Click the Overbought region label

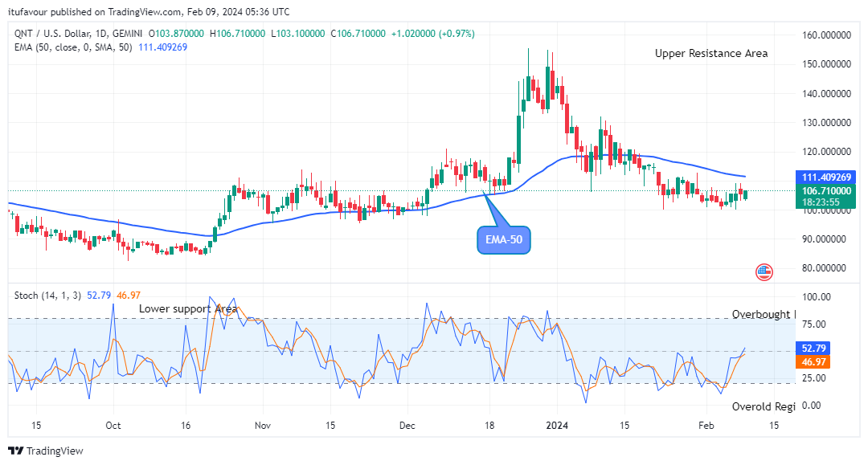pyautogui.click(x=764, y=314)
